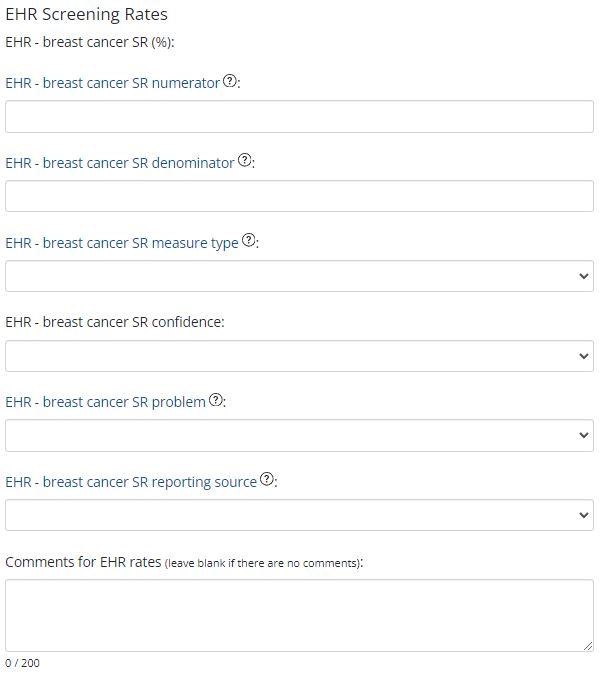Click the 'Comments for EHR rates' label text
604x678 pixels.
[83, 562]
